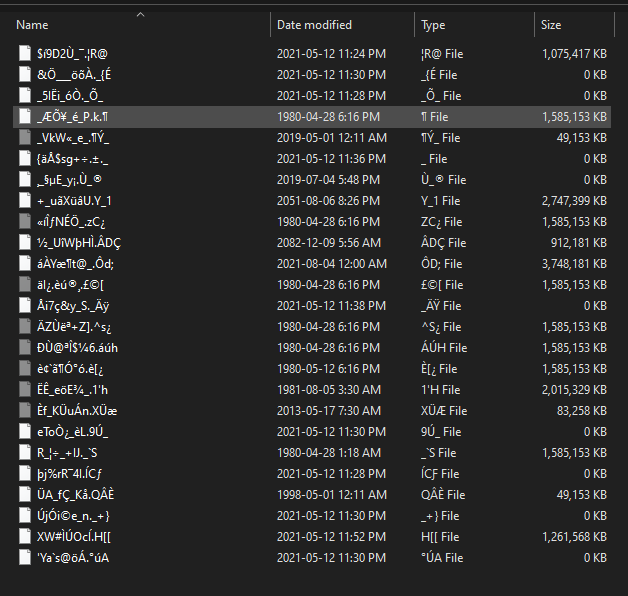This screenshot has height=596, width=628.
Task: Click the file icon of the _+} File row
Action: coord(25,515)
